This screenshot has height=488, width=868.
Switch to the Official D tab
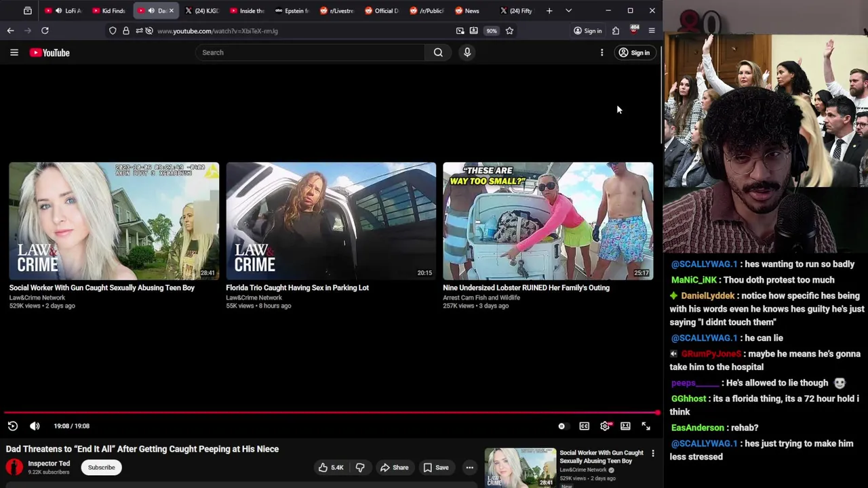point(382,11)
